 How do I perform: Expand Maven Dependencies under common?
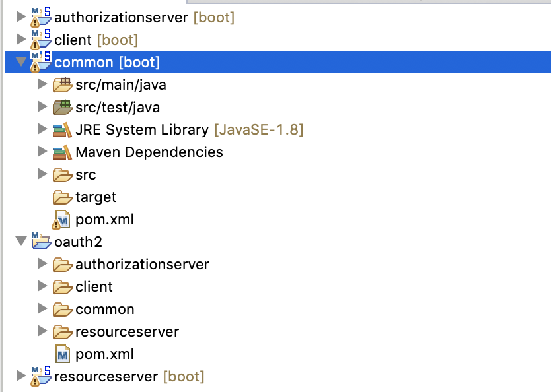(42, 152)
